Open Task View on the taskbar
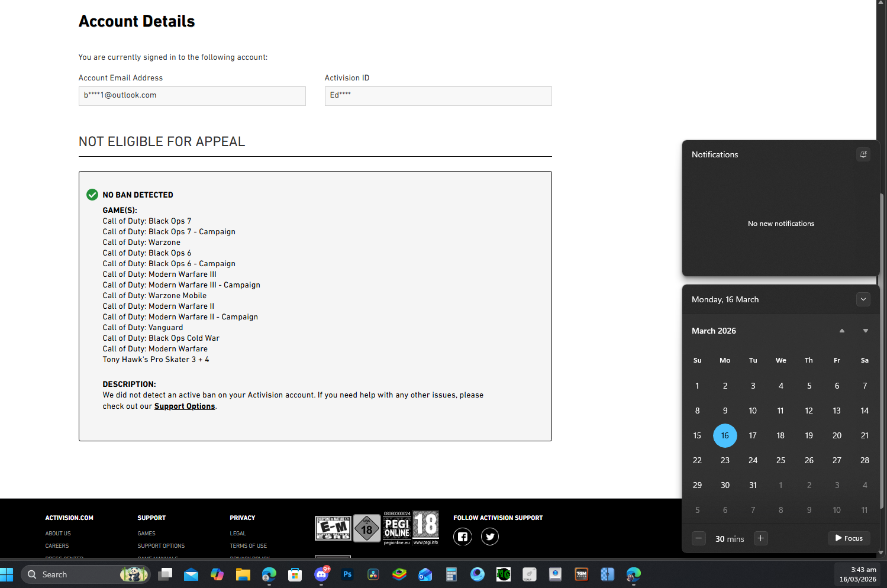The height and width of the screenshot is (588, 887). pos(165,574)
